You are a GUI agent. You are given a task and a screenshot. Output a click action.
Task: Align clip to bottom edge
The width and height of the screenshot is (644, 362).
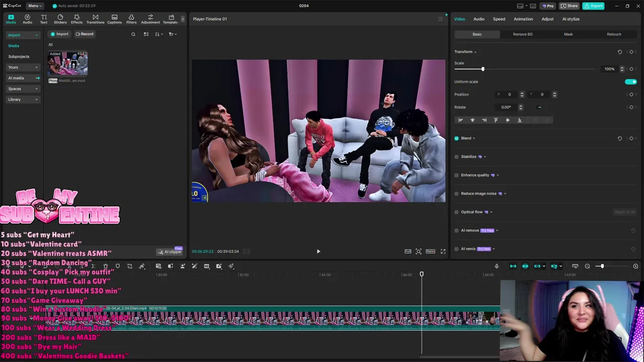(520, 120)
